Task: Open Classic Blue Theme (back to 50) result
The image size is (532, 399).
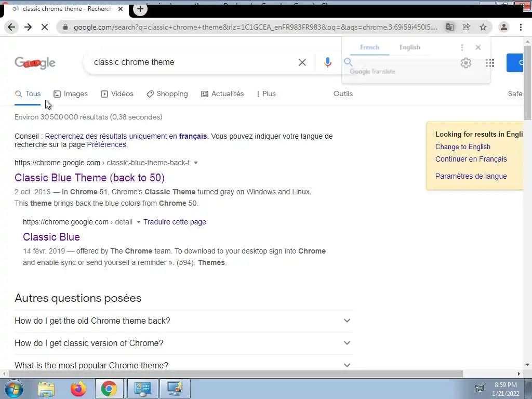Action: pos(89,178)
